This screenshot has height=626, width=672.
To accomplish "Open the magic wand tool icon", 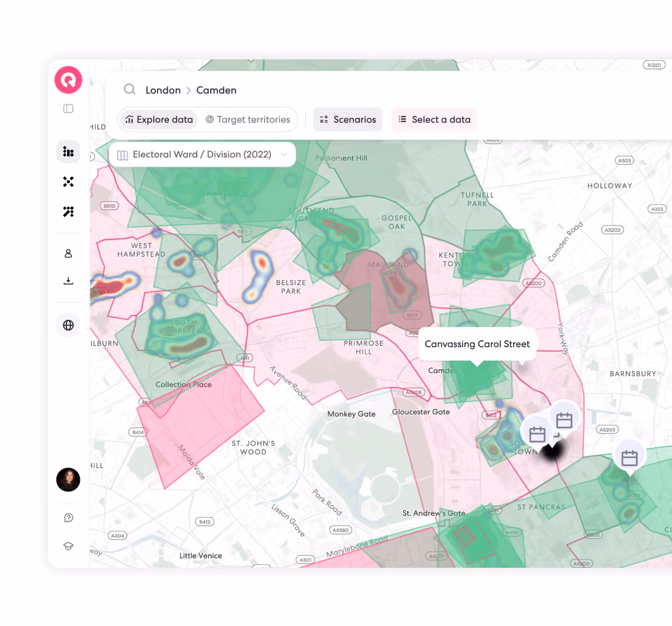I will coord(68,212).
